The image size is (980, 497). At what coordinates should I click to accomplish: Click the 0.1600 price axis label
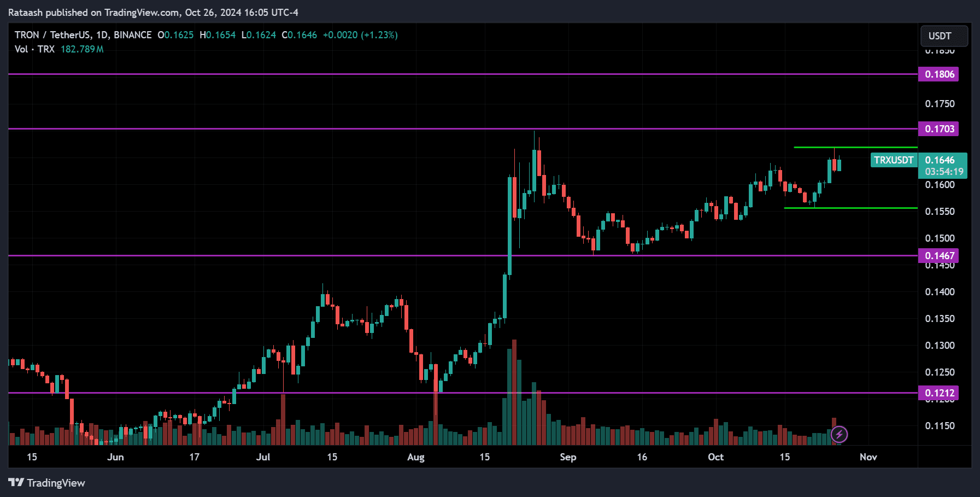(x=940, y=185)
